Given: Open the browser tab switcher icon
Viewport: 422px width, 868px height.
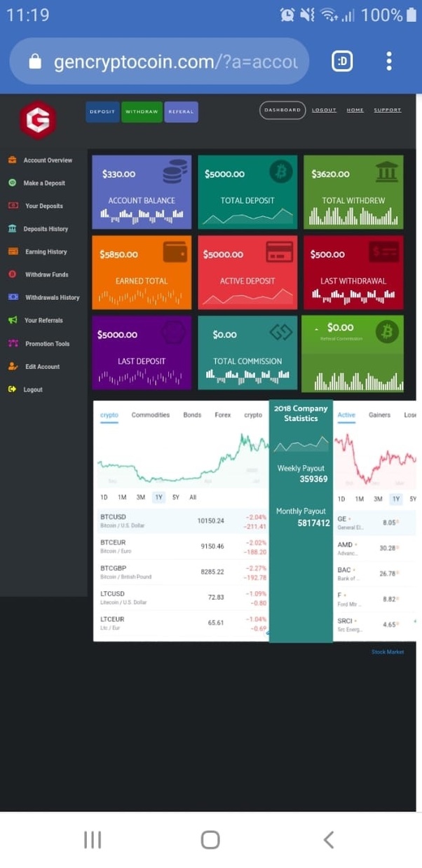Looking at the screenshot, I should (342, 62).
